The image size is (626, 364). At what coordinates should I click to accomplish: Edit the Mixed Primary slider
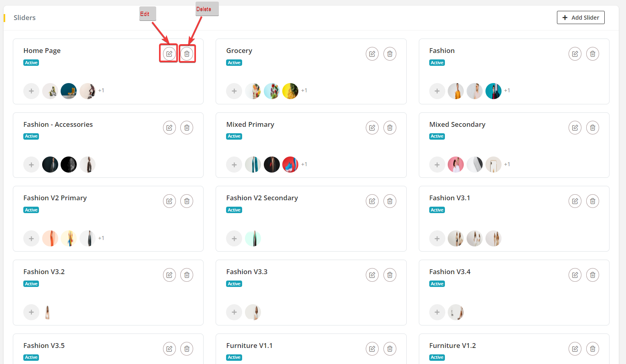coord(372,128)
